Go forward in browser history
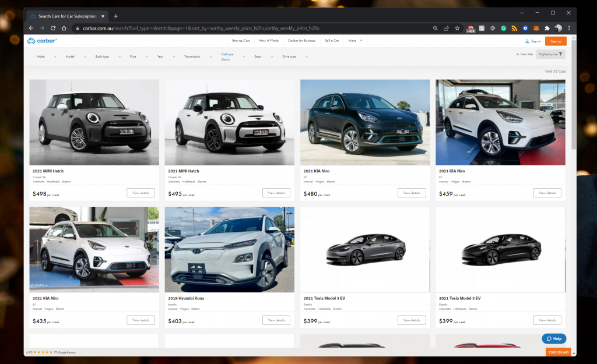The width and height of the screenshot is (597, 364). (42, 28)
